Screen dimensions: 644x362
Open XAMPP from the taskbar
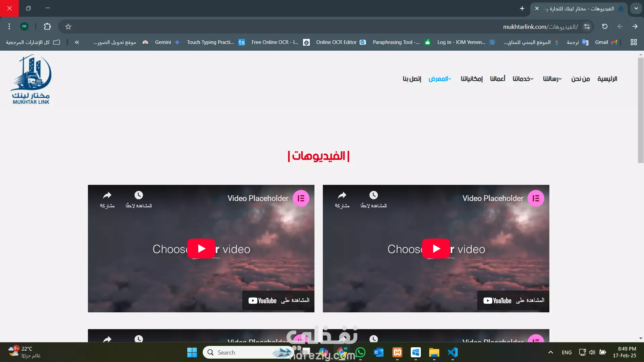tap(397, 352)
